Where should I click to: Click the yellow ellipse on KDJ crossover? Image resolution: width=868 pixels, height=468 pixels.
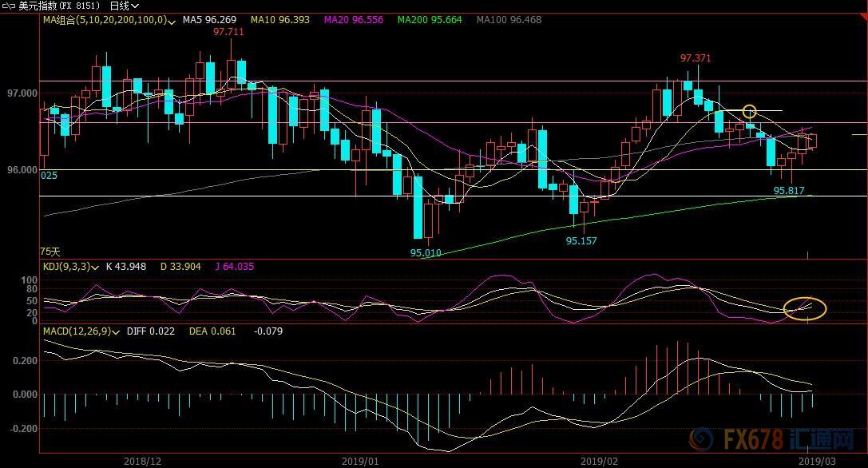point(805,307)
